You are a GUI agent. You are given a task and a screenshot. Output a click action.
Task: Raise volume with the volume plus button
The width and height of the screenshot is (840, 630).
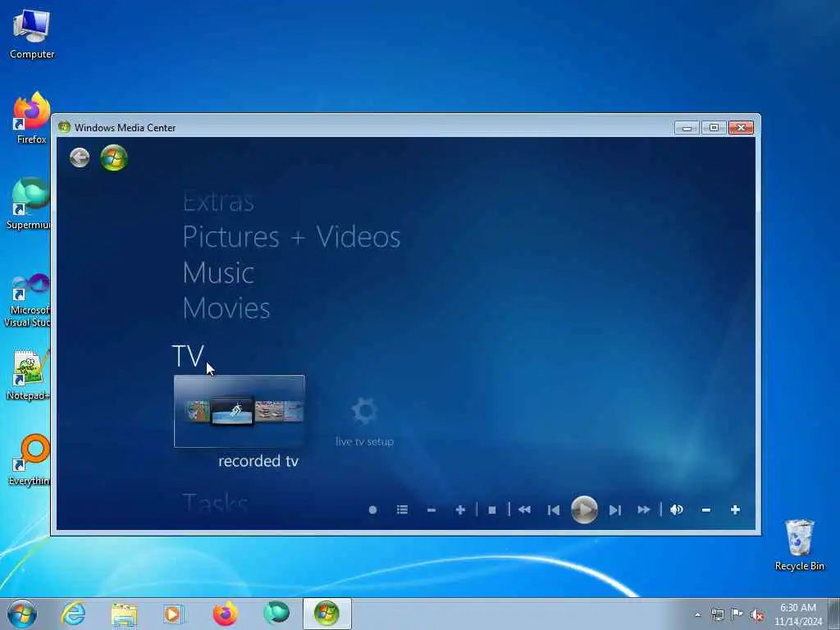click(x=736, y=509)
